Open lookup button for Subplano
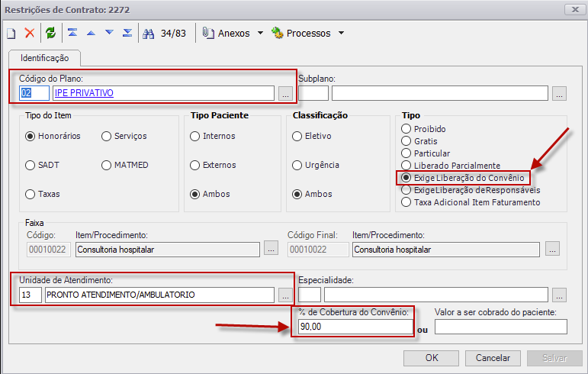Screen dimensions: 588x374 [x=559, y=93]
